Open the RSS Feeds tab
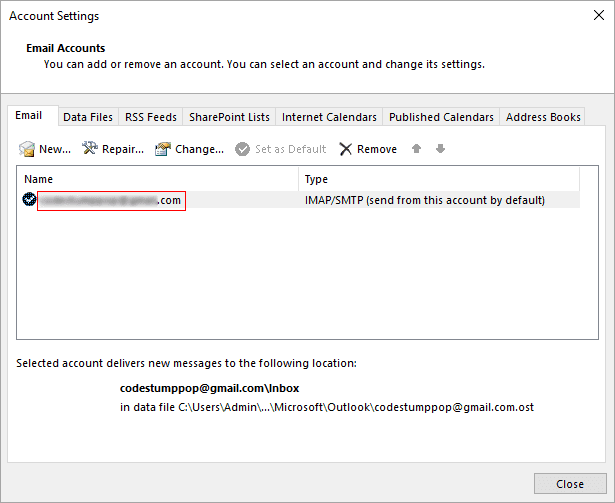Screen dimensions: 615x503 pyautogui.click(x=151, y=117)
